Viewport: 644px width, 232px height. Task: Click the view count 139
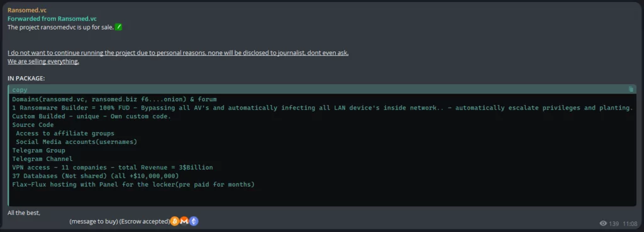click(614, 224)
